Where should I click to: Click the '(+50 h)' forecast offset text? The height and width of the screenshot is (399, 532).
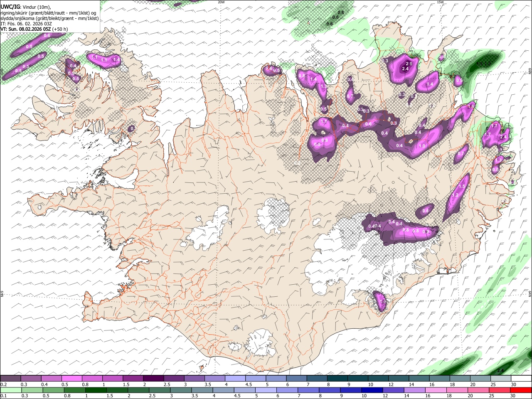coord(61,29)
